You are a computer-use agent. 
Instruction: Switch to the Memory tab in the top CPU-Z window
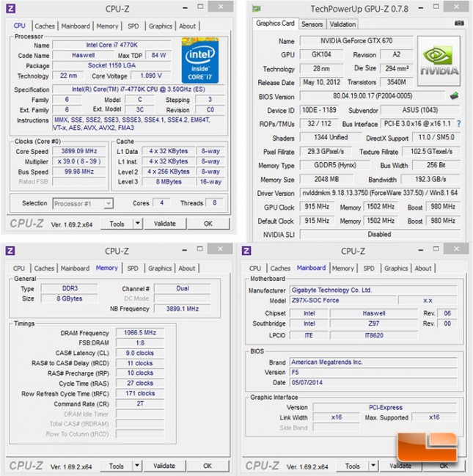tap(107, 26)
